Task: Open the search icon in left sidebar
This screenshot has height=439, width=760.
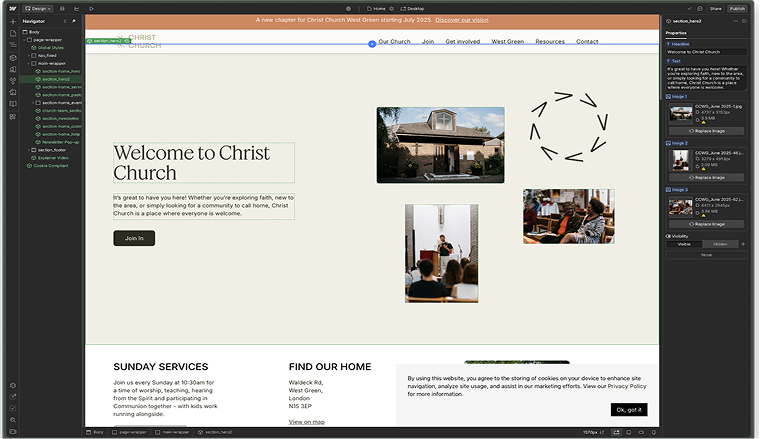Action: pyautogui.click(x=13, y=420)
